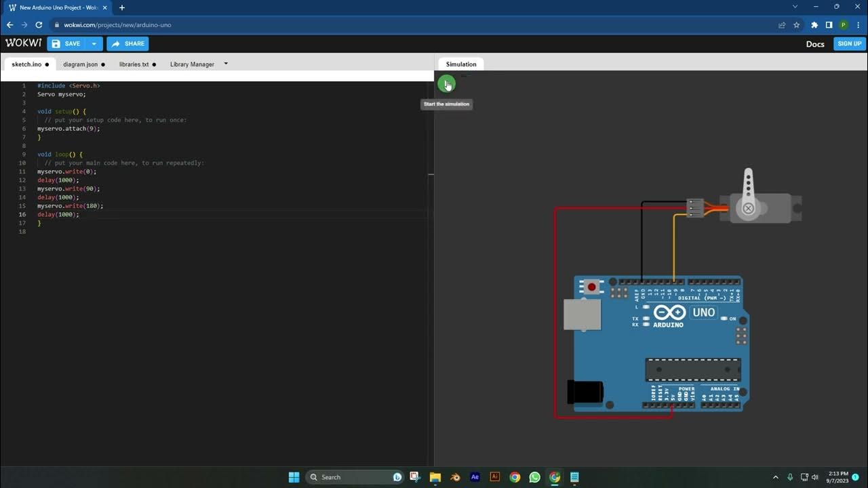
Task: Open the Docs link
Action: (815, 44)
